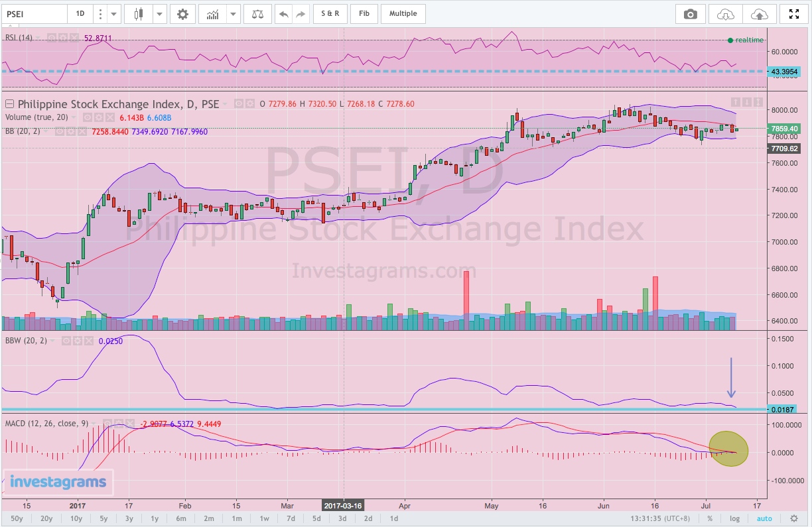Viewport: 812px width, 527px height.
Task: Open the candlestick chart style button
Action: tap(139, 13)
